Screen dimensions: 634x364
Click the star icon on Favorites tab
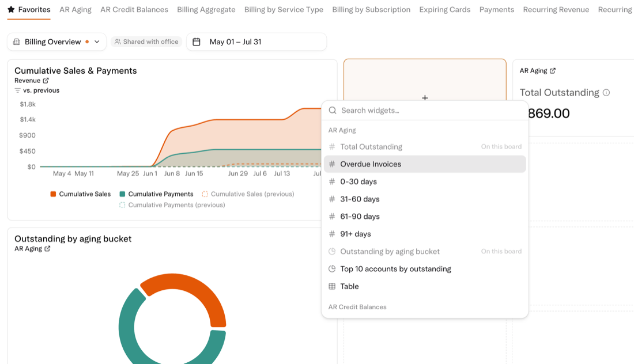tap(11, 9)
